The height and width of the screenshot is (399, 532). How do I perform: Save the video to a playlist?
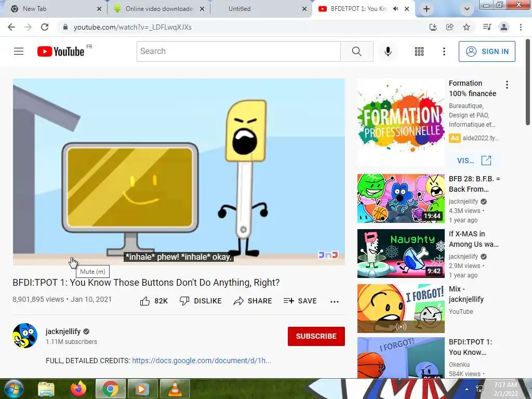click(300, 301)
